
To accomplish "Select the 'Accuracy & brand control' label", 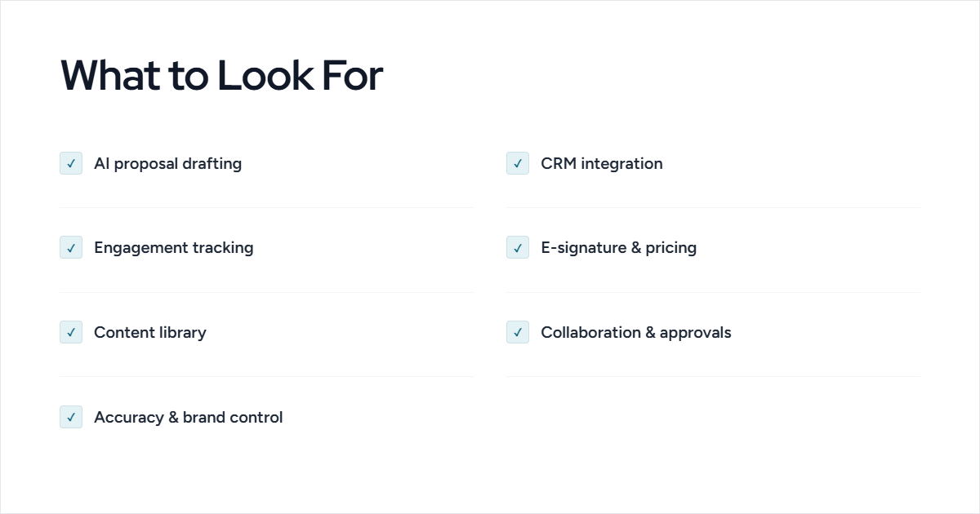I will (189, 417).
